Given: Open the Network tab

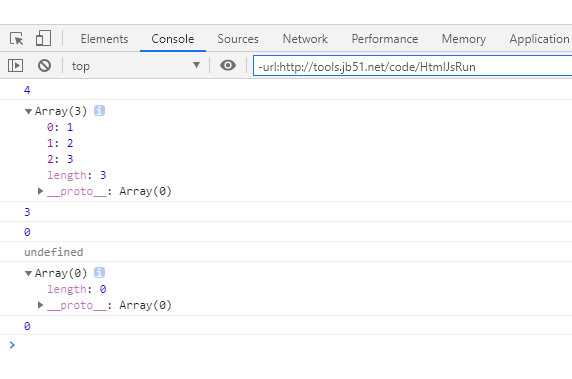Looking at the screenshot, I should coord(305,39).
